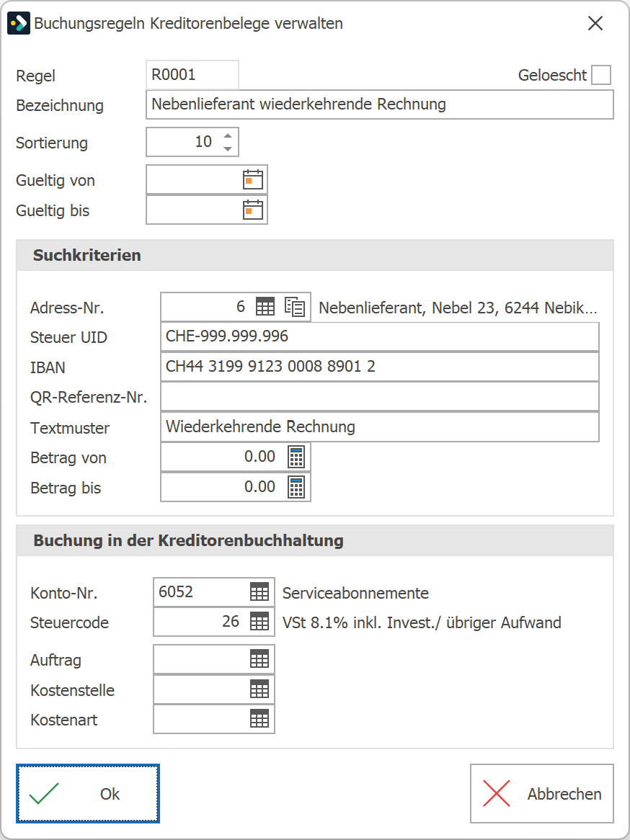Viewport: 630px width, 840px height.
Task: Confirm with the Ok button
Action: (88, 793)
